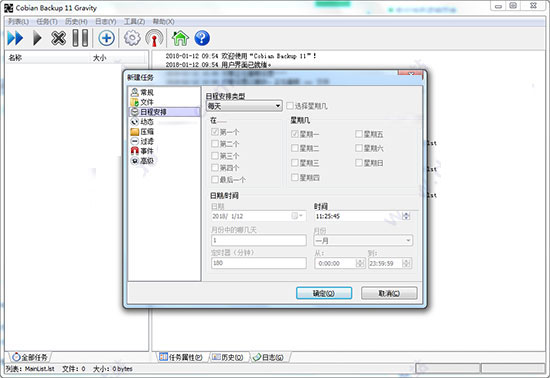Open options via the gear icon
550x378 pixels.
132,38
